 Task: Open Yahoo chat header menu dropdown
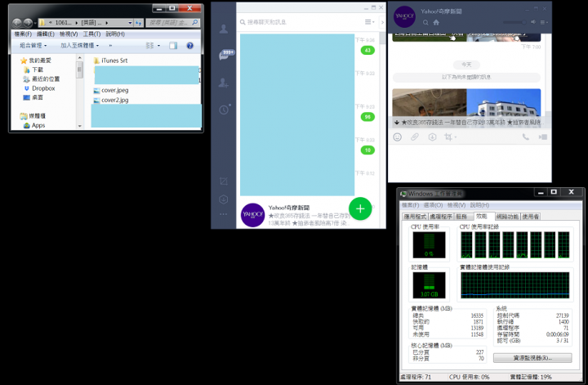pos(544,22)
